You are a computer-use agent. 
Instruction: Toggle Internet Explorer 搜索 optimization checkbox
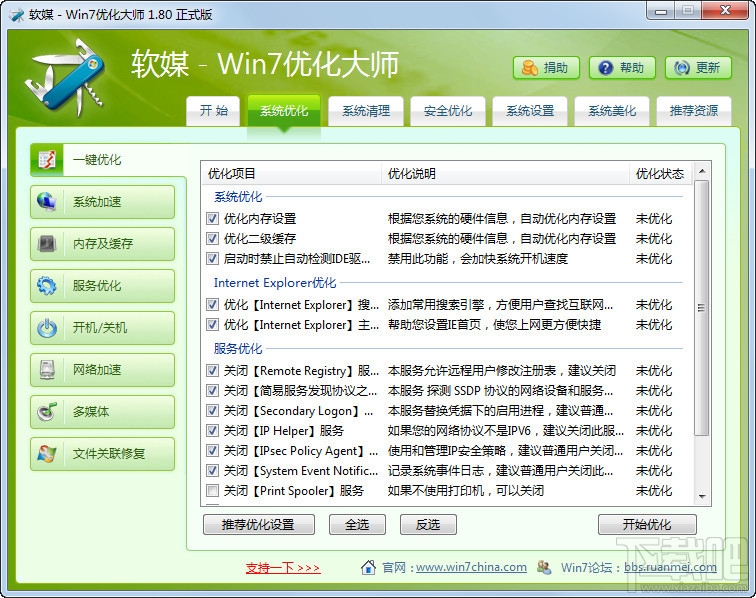[212, 304]
